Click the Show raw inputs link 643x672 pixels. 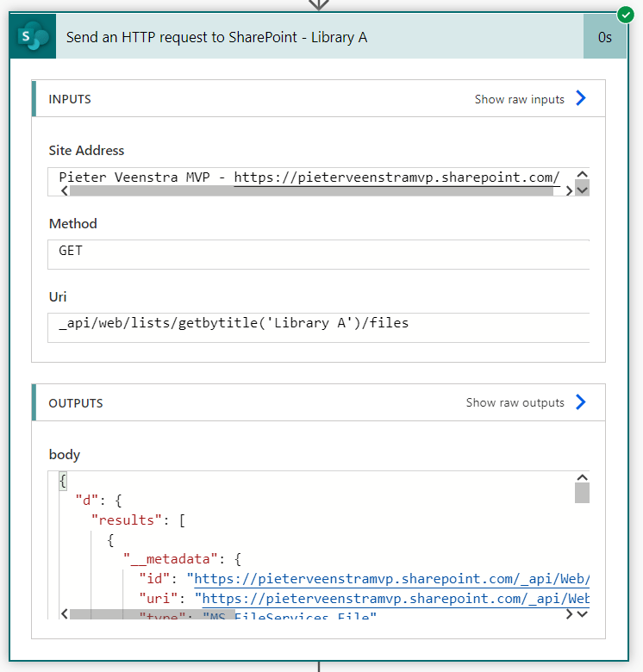pos(519,99)
